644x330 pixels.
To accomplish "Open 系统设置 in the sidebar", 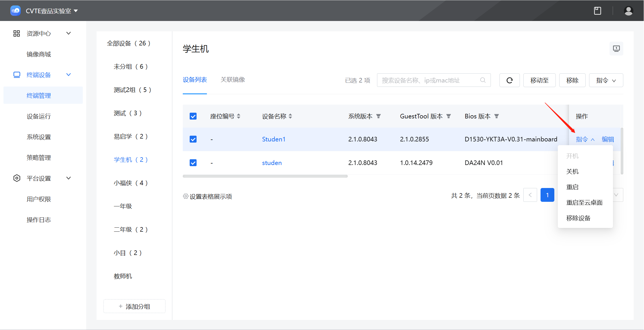I will 39,137.
